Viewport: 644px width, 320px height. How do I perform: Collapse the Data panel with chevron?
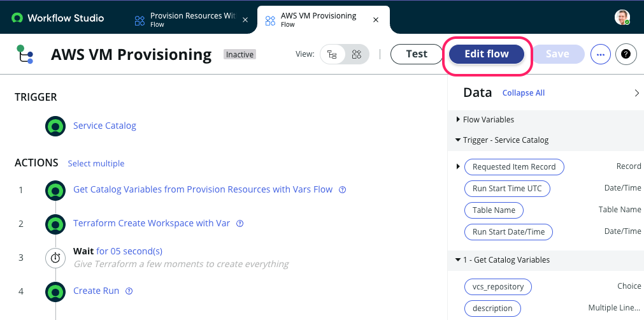click(x=637, y=93)
